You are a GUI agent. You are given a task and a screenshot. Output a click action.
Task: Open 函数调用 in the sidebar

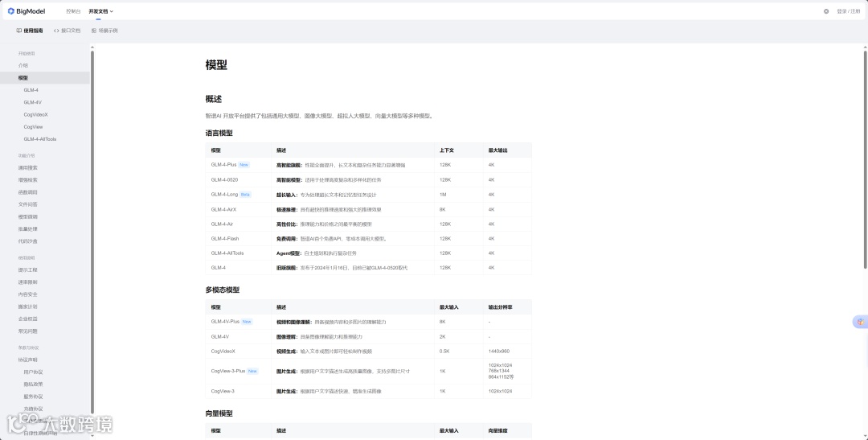[x=27, y=192]
